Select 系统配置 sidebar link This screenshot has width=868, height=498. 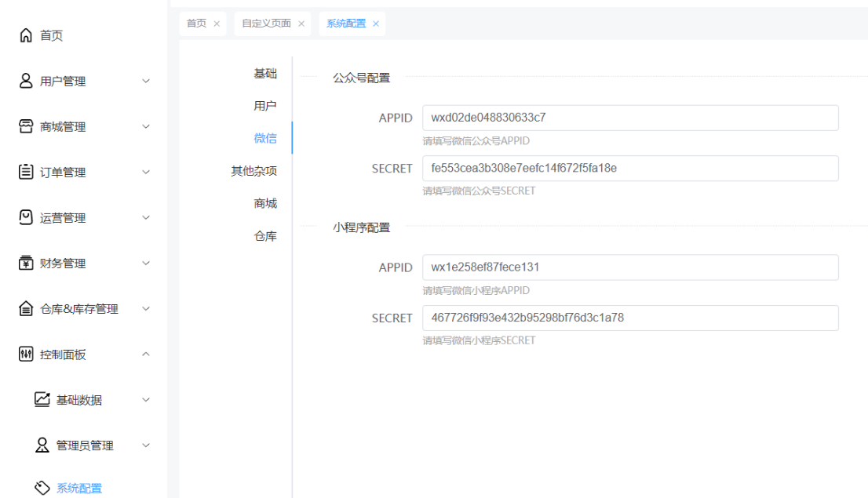click(79, 489)
